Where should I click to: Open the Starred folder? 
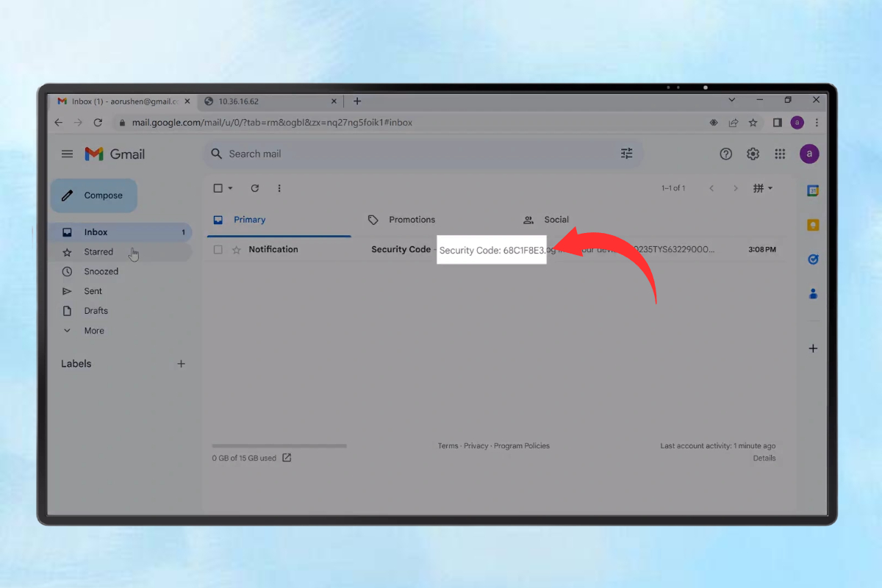tap(121, 252)
